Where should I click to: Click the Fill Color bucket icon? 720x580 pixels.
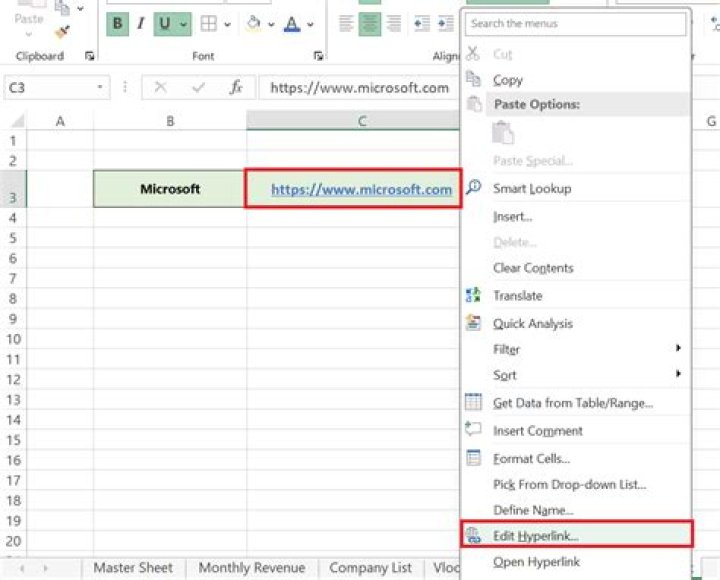point(253,23)
